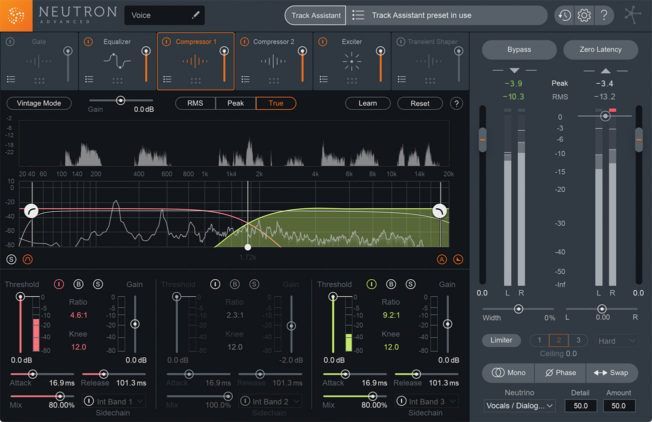This screenshot has width=652, height=422.
Task: Toggle Transient Shaper module power
Action: [x=400, y=42]
